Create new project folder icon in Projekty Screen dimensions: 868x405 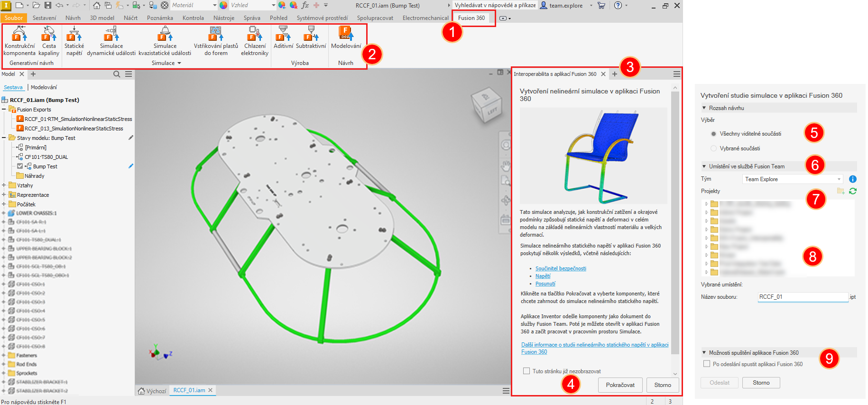click(840, 191)
